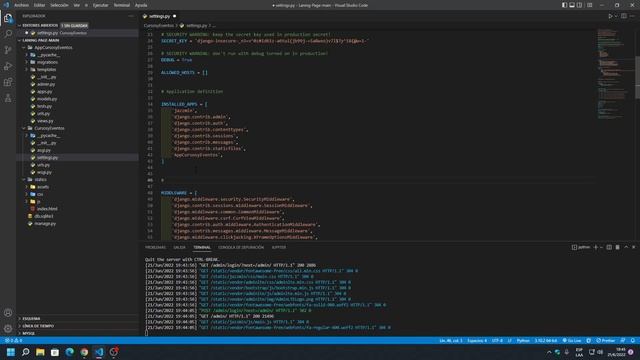Open models.py in file tree

click(47, 99)
